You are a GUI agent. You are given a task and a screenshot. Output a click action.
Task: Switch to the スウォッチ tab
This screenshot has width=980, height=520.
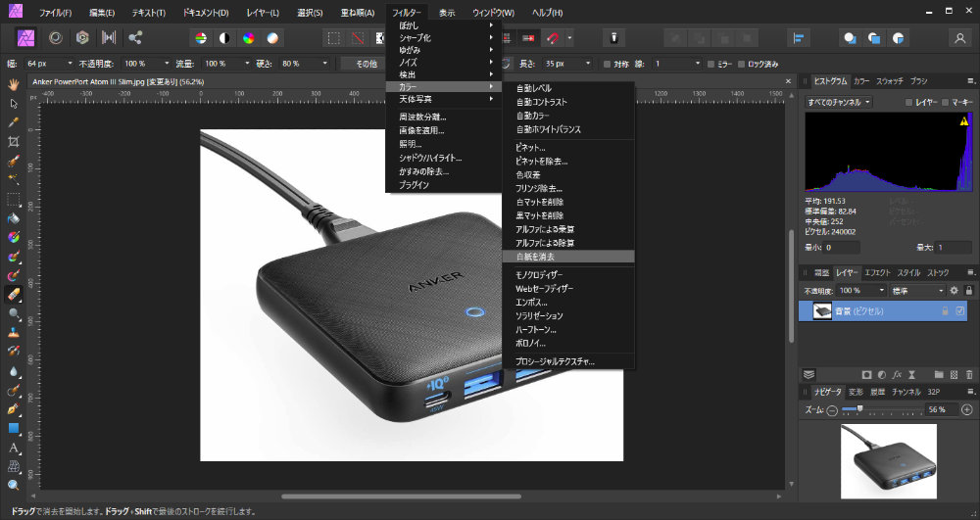(890, 81)
